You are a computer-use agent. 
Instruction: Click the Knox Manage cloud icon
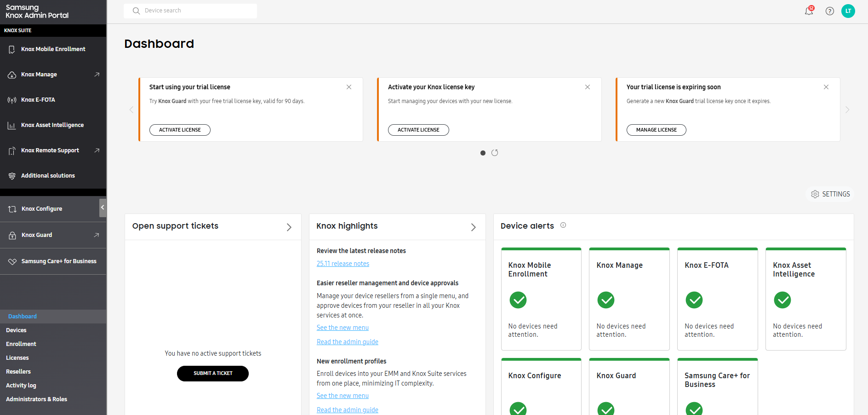click(x=12, y=75)
